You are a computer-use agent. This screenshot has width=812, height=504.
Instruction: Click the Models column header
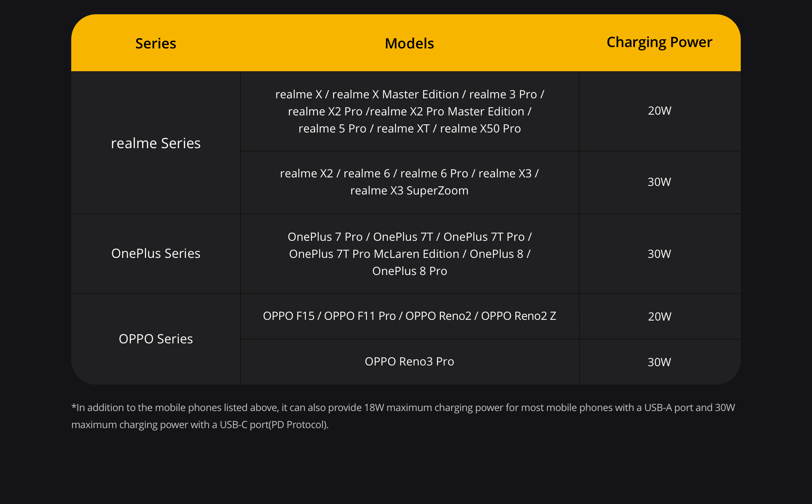click(x=409, y=43)
